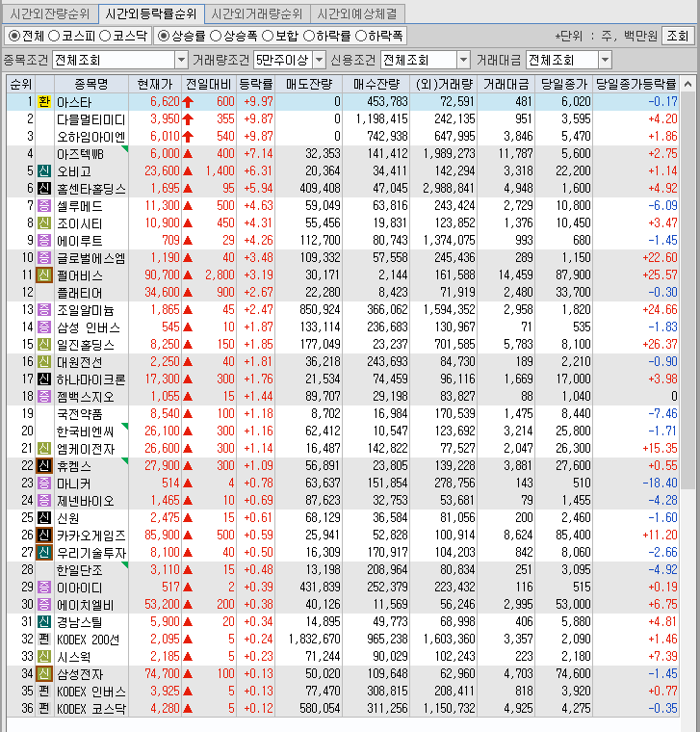
Task: Click the 조회 search button
Action: (678, 36)
